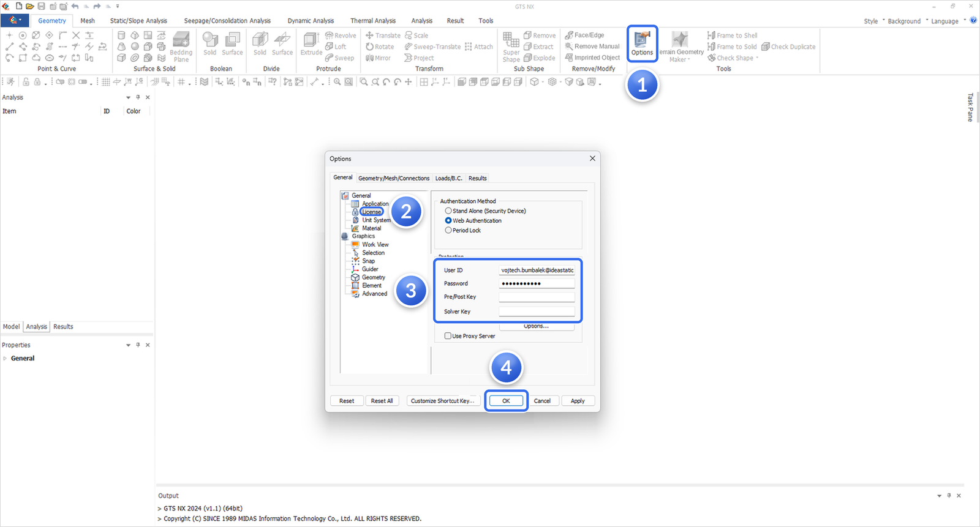This screenshot has width=980, height=527.
Task: Click the Rotate transform tool
Action: click(x=380, y=47)
